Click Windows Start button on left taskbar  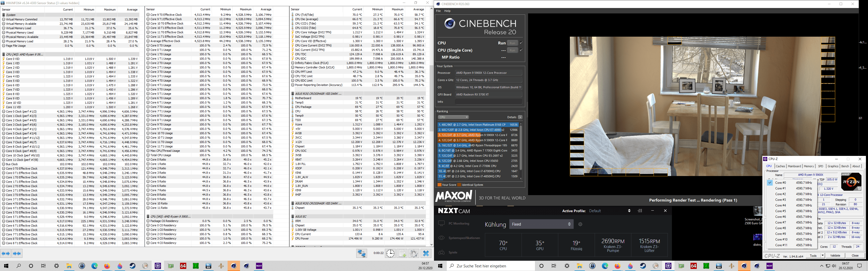pyautogui.click(x=6, y=266)
